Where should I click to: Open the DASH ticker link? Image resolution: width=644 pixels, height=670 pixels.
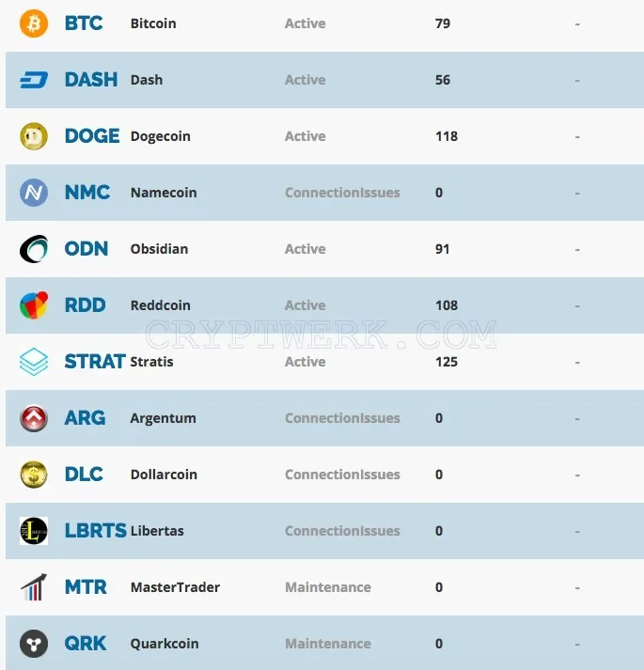[x=91, y=80]
